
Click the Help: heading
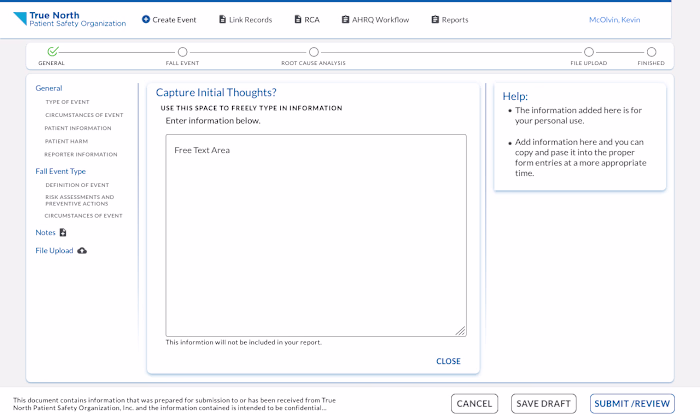click(x=515, y=96)
